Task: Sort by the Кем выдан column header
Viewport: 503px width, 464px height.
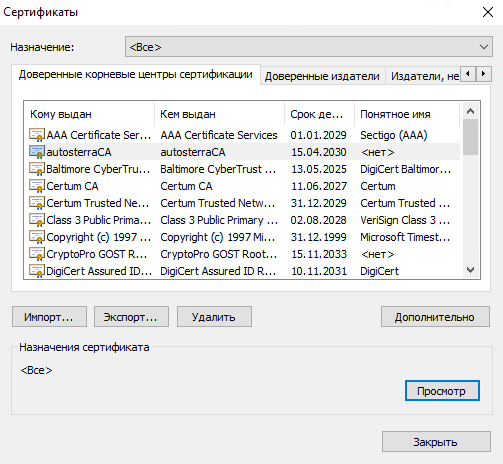Action: pyautogui.click(x=220, y=114)
